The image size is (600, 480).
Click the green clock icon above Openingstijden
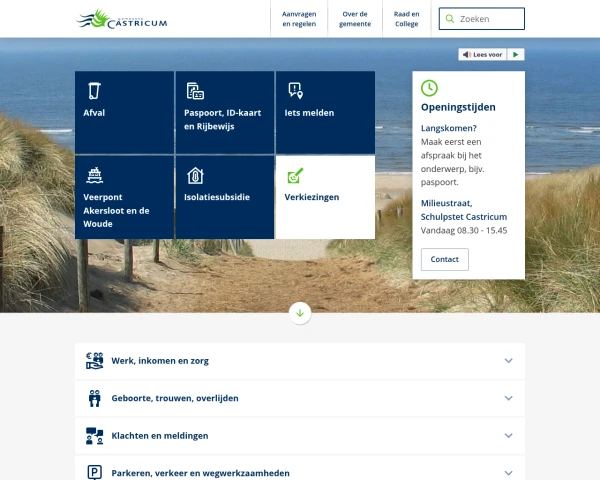[429, 88]
